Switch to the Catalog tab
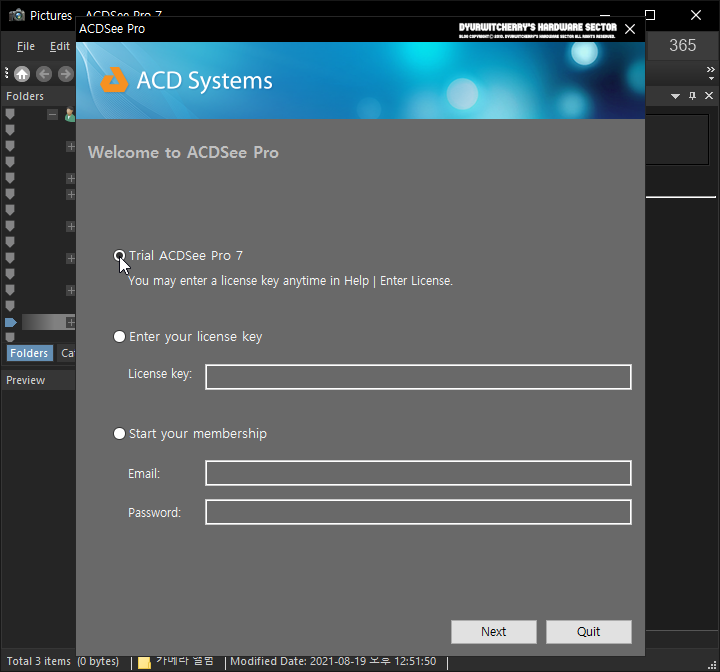This screenshot has width=720, height=672. coord(67,353)
